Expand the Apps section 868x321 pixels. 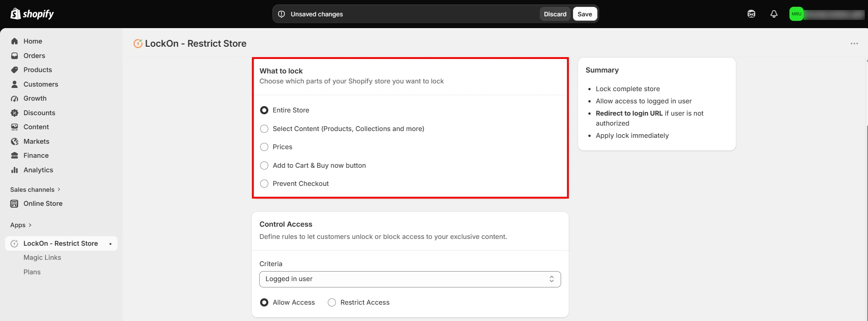21,225
